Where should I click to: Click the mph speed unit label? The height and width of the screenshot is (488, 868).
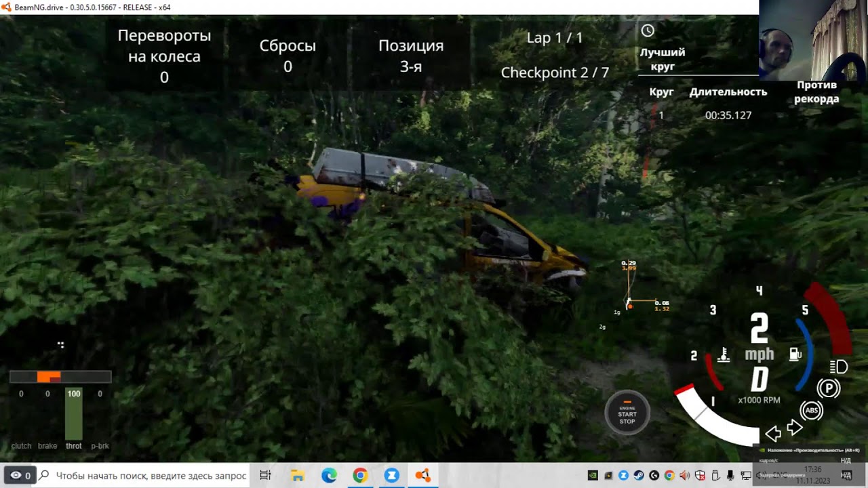click(x=759, y=354)
